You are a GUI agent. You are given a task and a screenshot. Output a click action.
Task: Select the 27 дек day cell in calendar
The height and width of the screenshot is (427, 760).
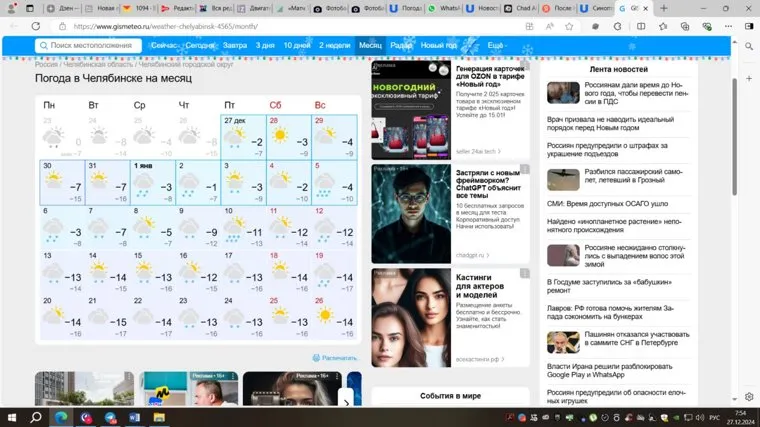tap(243, 136)
